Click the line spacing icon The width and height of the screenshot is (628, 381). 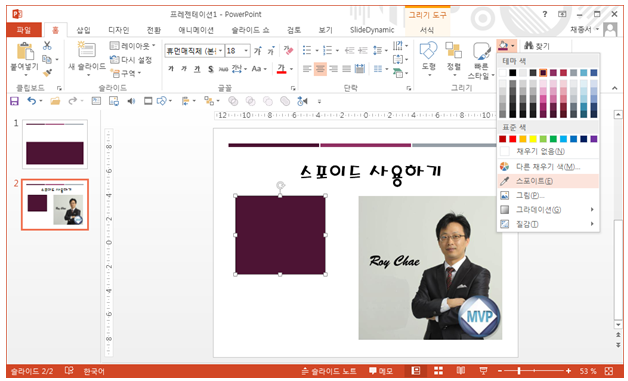(x=377, y=50)
